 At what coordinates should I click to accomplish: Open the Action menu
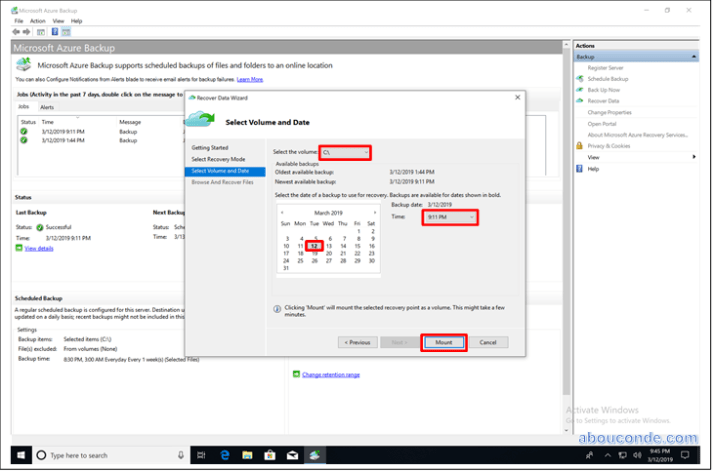38,20
